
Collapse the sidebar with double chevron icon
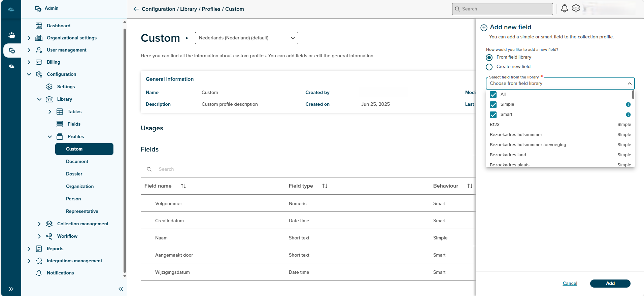point(121,289)
